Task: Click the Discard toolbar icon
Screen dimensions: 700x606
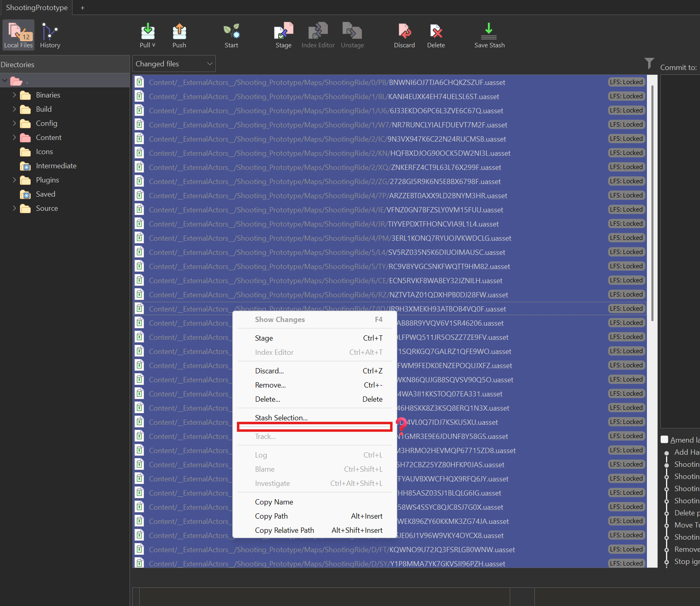Action: [x=404, y=32]
